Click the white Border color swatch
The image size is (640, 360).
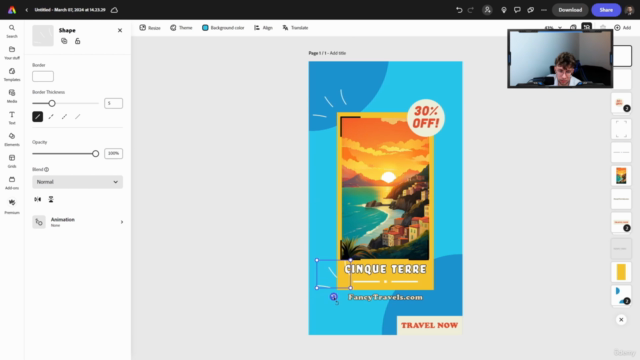coord(43,76)
